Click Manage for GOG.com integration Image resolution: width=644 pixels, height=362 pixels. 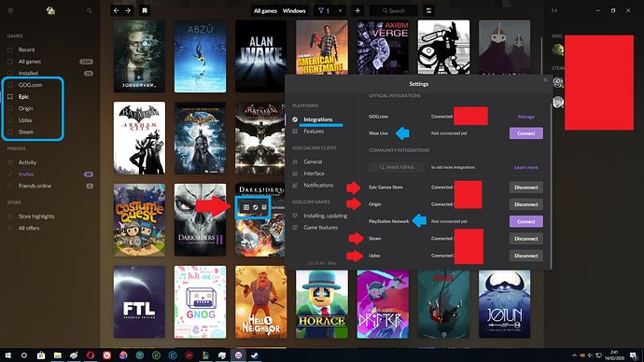coord(526,117)
